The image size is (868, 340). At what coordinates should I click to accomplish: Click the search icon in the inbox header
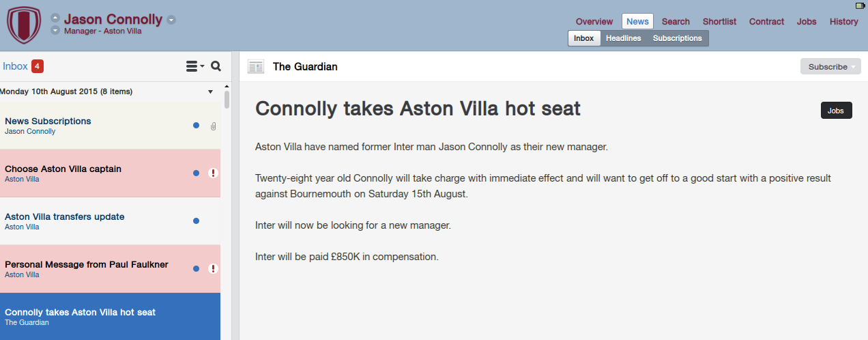click(x=216, y=66)
